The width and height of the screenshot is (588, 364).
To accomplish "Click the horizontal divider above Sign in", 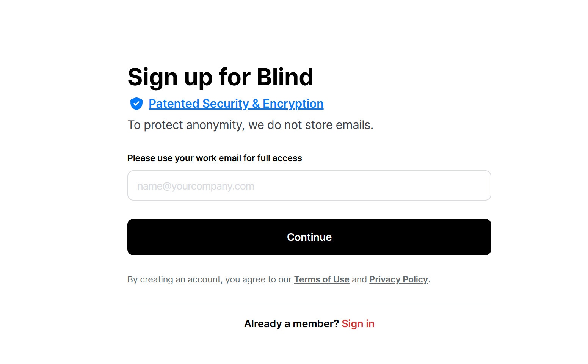I will tap(309, 304).
